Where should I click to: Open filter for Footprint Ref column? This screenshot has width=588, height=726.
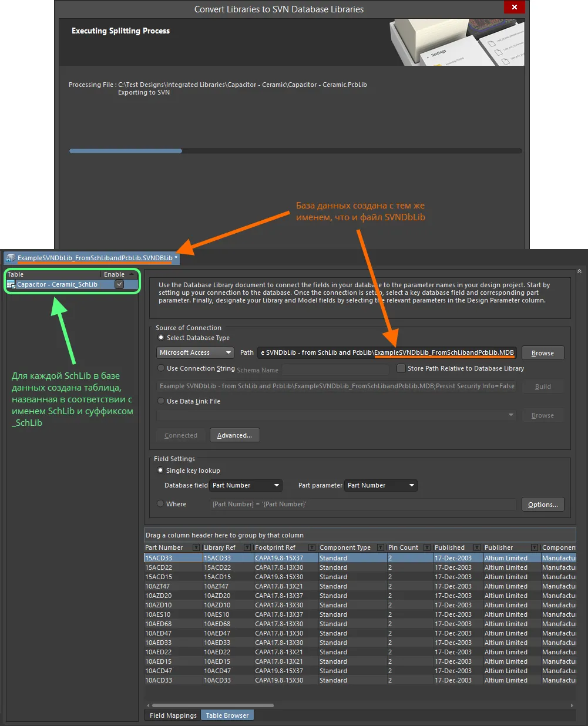click(x=312, y=547)
